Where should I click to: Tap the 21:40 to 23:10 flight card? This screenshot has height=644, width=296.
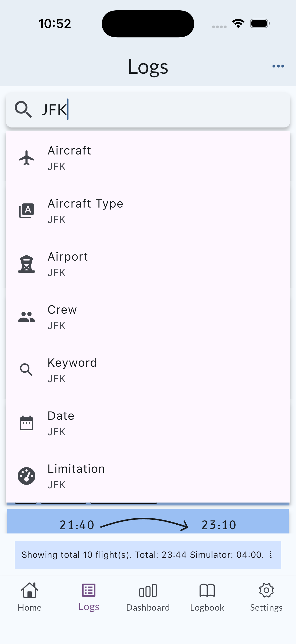pyautogui.click(x=148, y=523)
